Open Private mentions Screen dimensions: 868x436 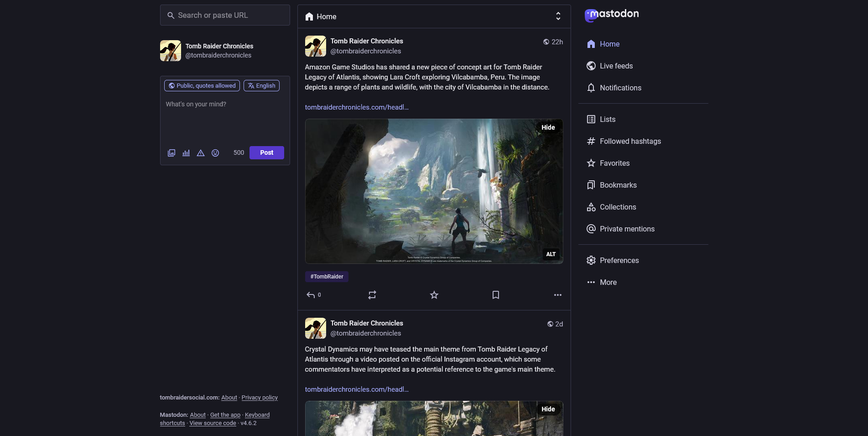pos(621,229)
